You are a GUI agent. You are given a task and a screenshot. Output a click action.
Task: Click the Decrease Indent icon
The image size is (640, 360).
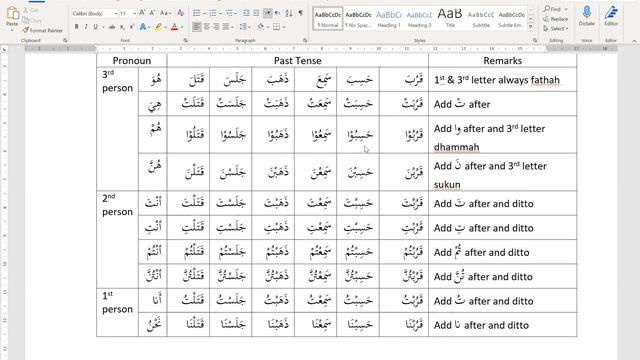(246, 13)
